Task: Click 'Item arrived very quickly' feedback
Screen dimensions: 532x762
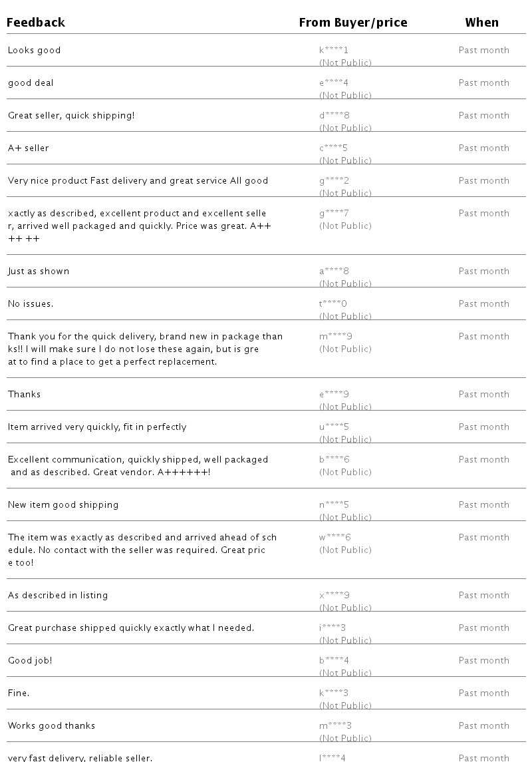Action: 97,427
